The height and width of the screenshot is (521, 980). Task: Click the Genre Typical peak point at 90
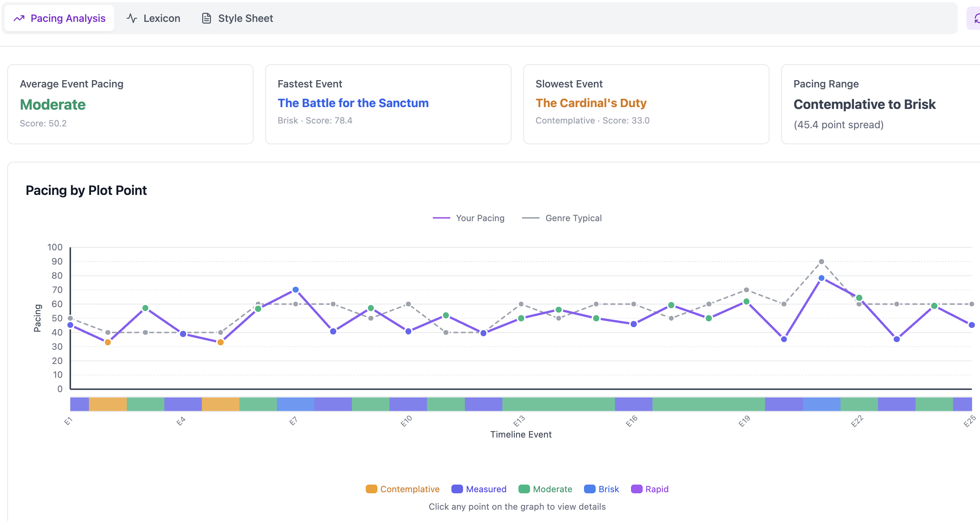tap(822, 262)
